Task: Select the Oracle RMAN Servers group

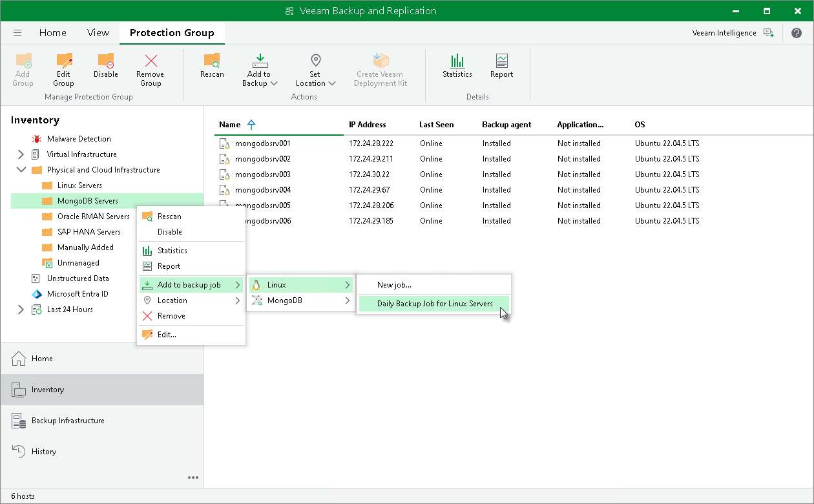Action: point(93,216)
